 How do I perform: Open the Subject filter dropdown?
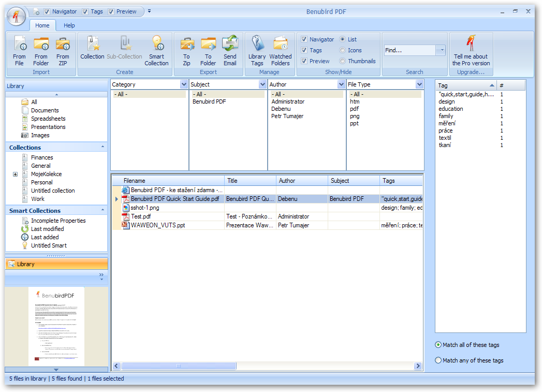point(262,84)
